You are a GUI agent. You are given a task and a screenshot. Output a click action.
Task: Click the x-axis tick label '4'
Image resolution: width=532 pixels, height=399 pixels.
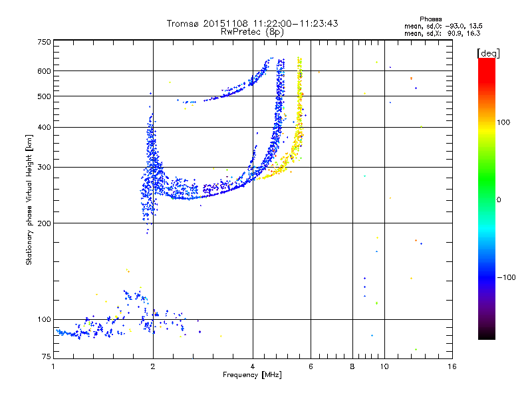click(253, 366)
